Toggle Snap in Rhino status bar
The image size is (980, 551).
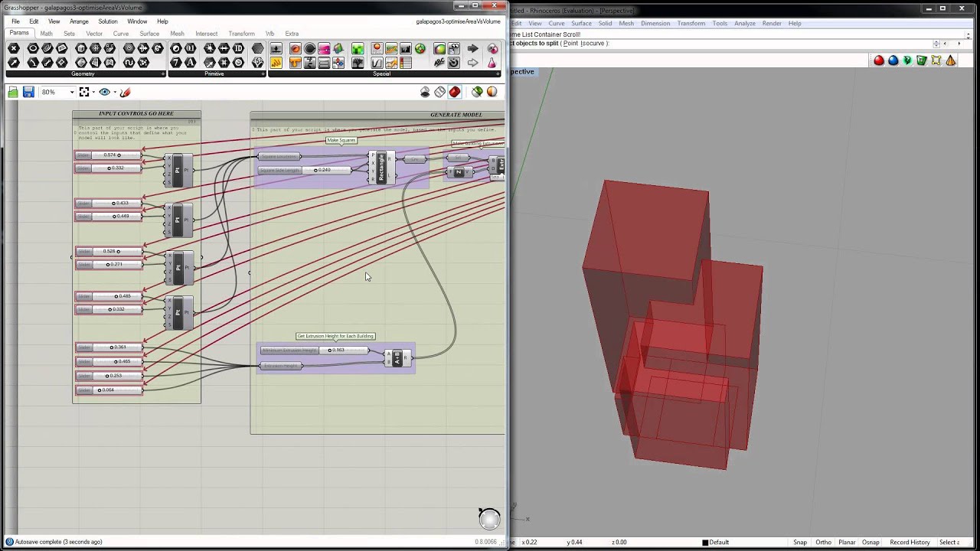click(800, 542)
